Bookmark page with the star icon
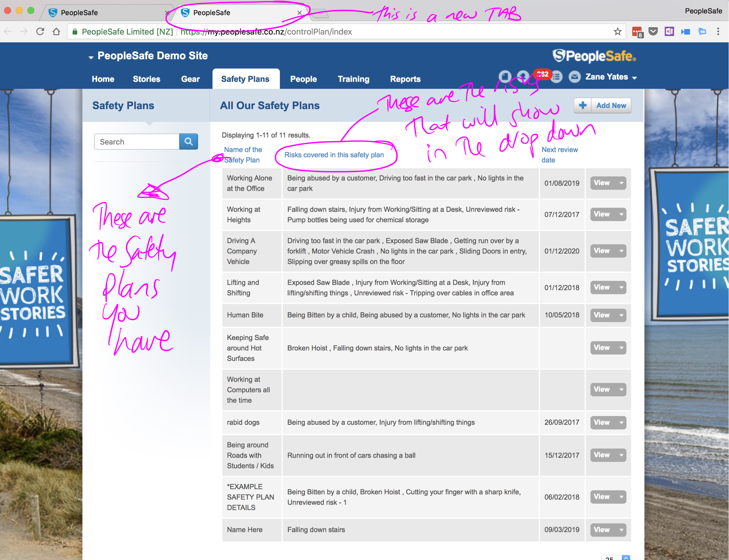The height and width of the screenshot is (560, 729). [x=617, y=32]
